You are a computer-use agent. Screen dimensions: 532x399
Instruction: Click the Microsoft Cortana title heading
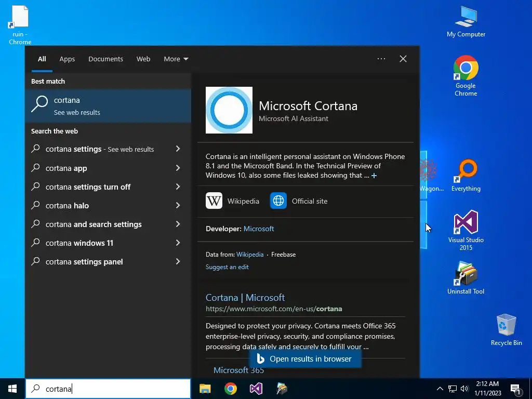pos(308,106)
